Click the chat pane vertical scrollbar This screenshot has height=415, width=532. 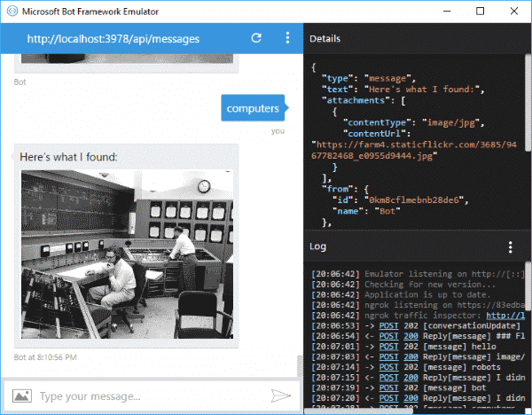coord(300,366)
